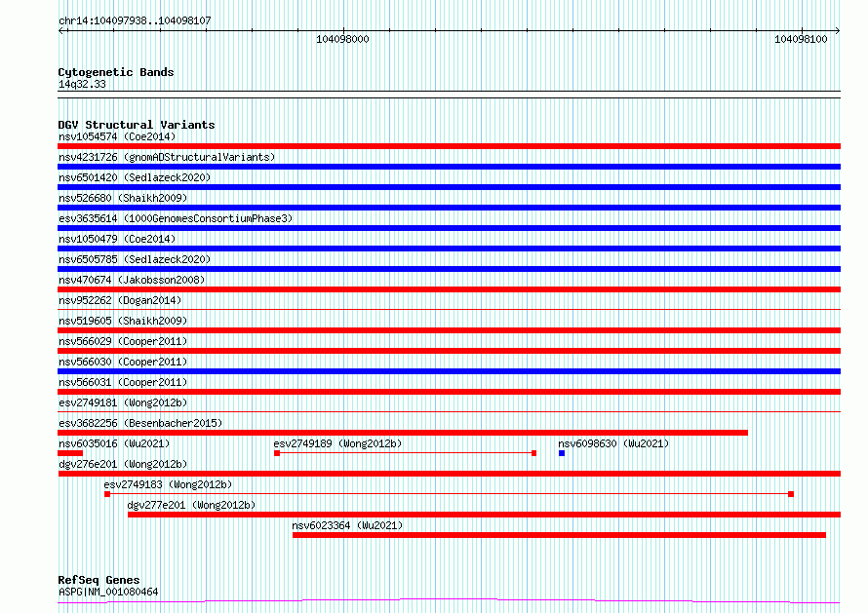Click the chr14:104097938..104098107 coordinates text
This screenshot has height=613, width=868.
135,21
